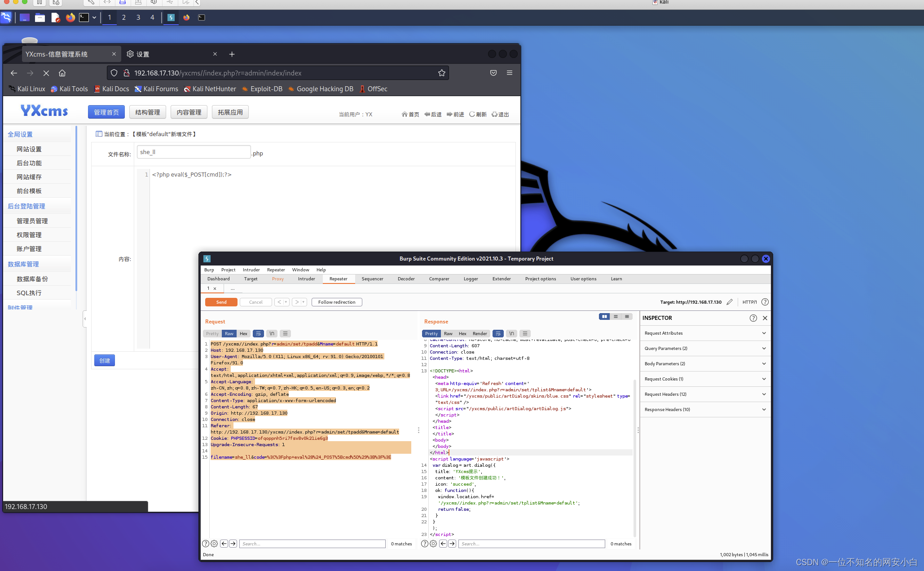The image size is (924, 571).
Task: Expand Response Headers (10) in Inspector
Action: [x=705, y=410]
